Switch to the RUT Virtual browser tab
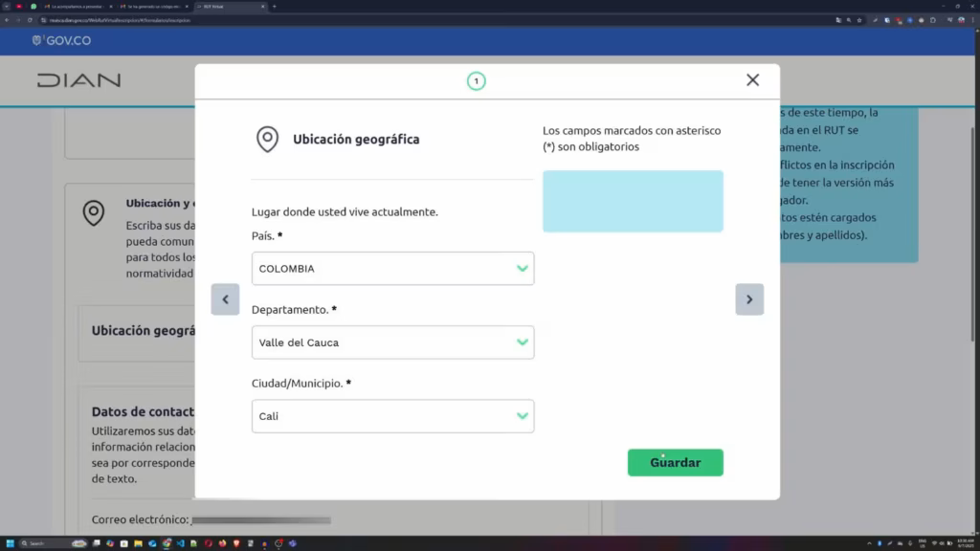This screenshot has height=551, width=980. click(x=230, y=7)
